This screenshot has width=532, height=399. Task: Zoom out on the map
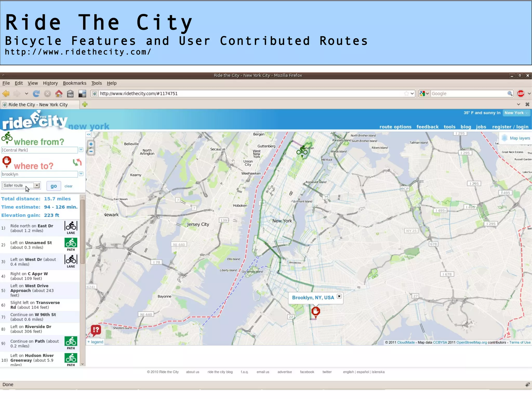pyautogui.click(x=91, y=151)
